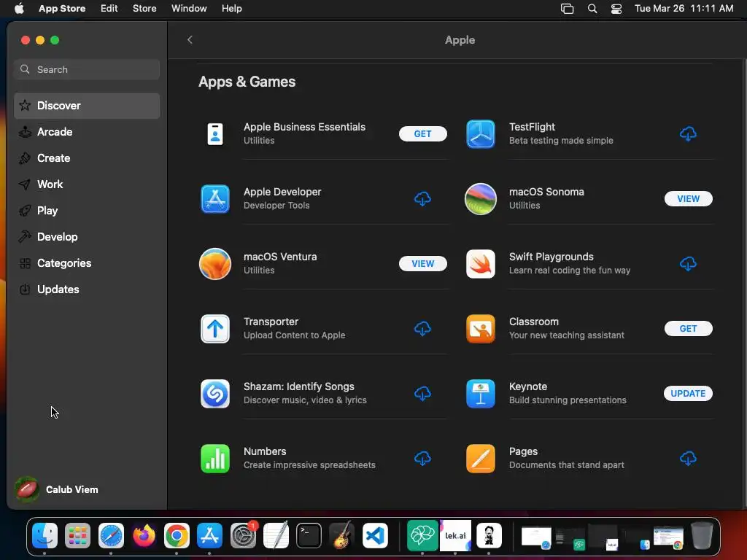Open Spotlight search in menu bar
Screen dimensions: 747x560
point(592,8)
